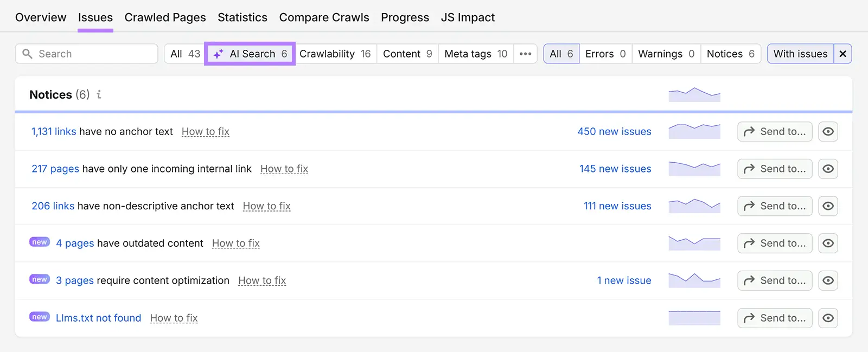Image resolution: width=868 pixels, height=352 pixels.
Task: Click the sparkle icon in AI Search filter
Action: click(219, 54)
